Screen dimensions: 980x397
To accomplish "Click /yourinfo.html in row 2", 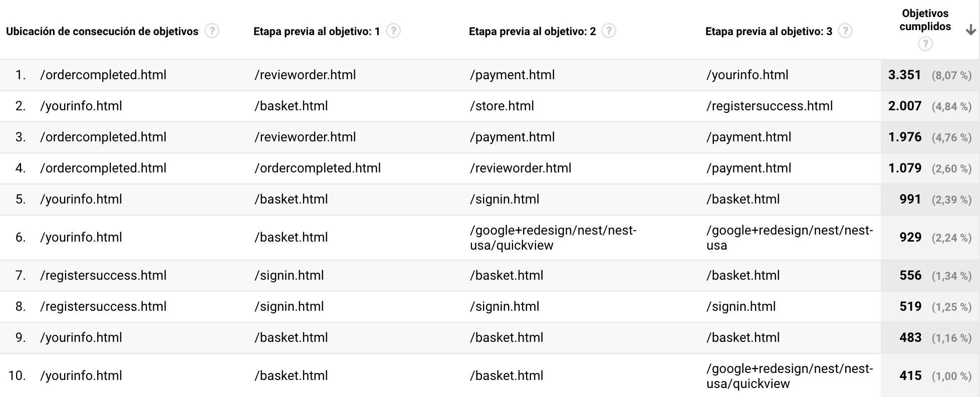I will coord(81,106).
